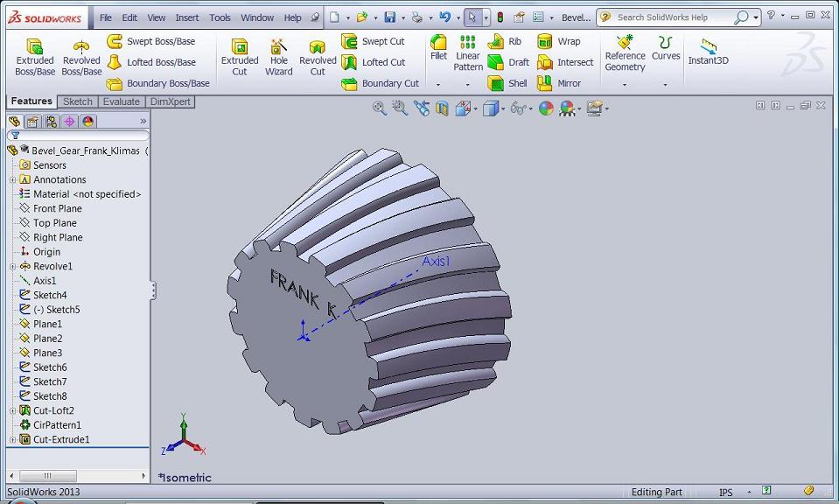Image resolution: width=839 pixels, height=504 pixels.
Task: Open the Insert menu
Action: [x=186, y=17]
